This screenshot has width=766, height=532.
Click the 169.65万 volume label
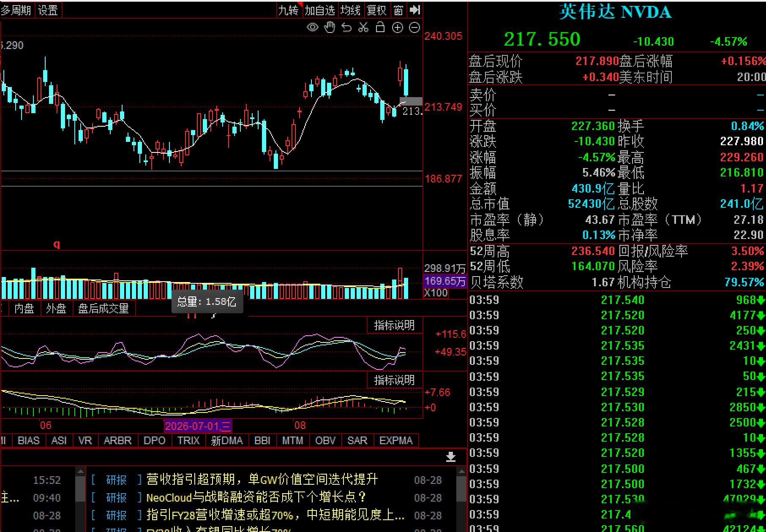click(445, 281)
